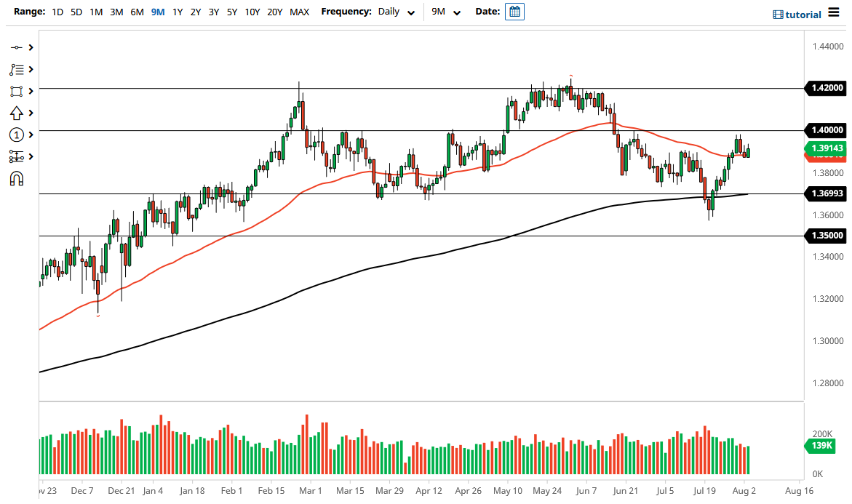Click the 1.39143 price label
852x504 pixels.
(826, 148)
